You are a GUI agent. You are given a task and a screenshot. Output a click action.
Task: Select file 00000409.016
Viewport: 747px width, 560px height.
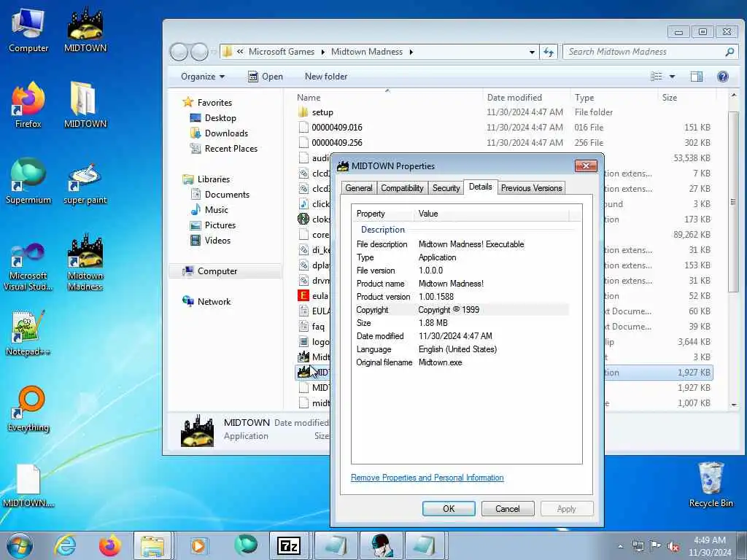504,128
